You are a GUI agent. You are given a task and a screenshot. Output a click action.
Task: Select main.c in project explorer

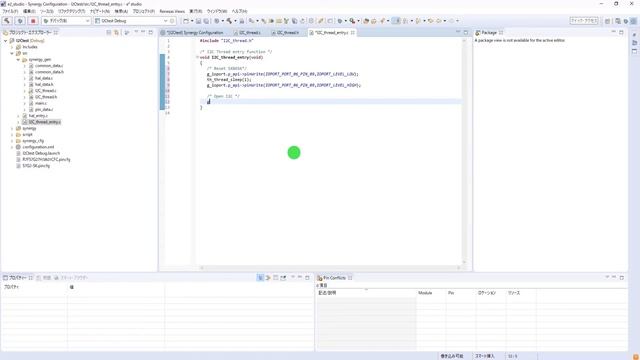pos(41,103)
